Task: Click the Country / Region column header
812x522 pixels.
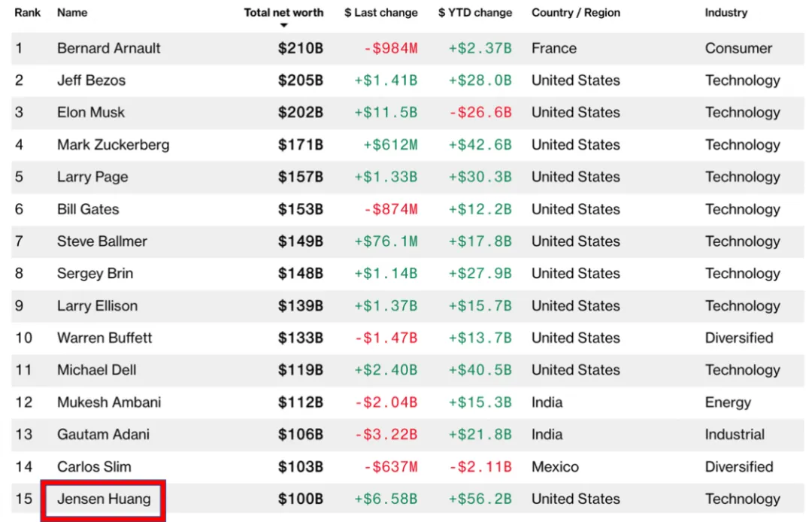Action: click(576, 13)
